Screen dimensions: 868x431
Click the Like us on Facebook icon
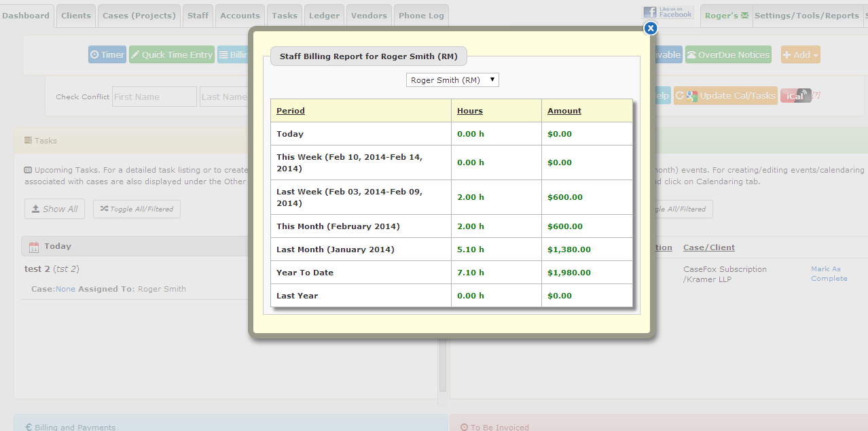point(668,12)
